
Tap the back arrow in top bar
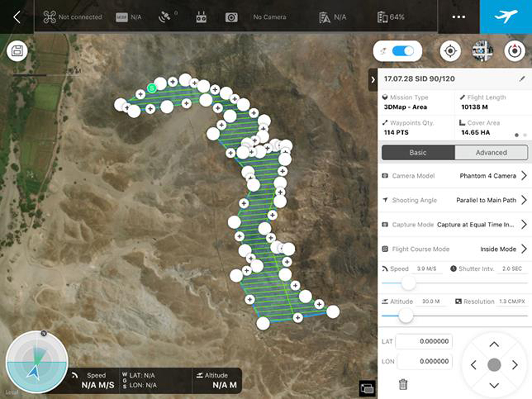[17, 17]
